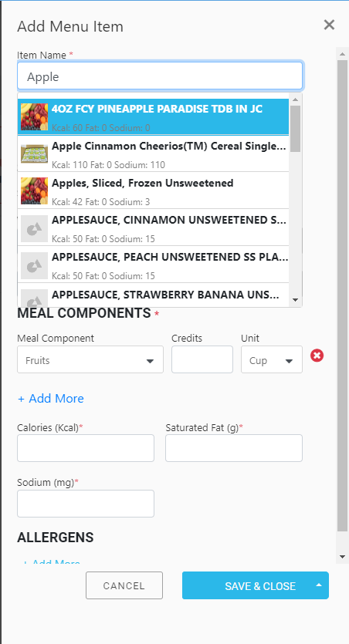Click the suggestion list scroll-down arrow
The image size is (349, 644).
point(295,300)
